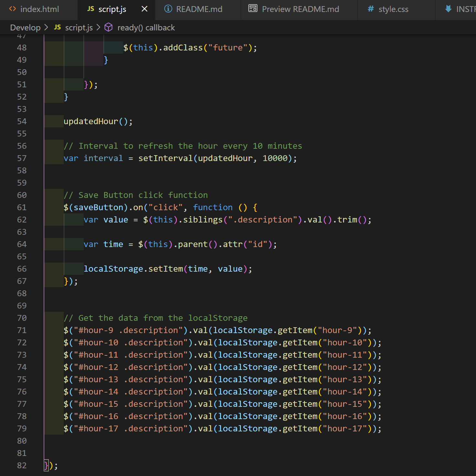Switch to the index.html tab
The width and height of the screenshot is (476, 476).
(39, 9)
